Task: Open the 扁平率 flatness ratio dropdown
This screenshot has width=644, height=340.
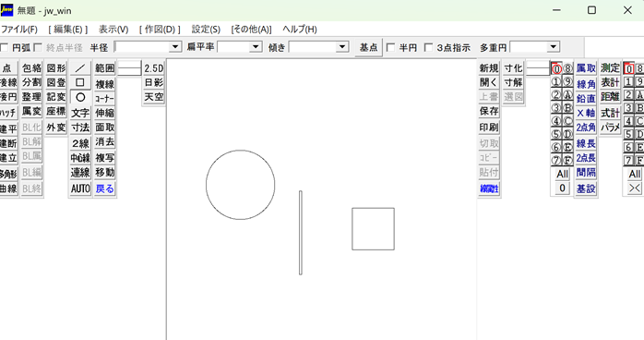Action: (256, 47)
